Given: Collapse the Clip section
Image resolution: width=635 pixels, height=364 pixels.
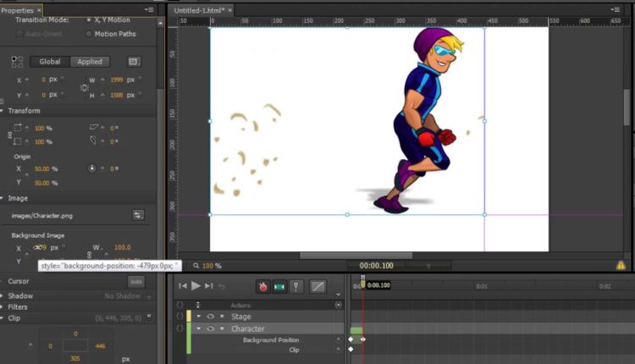Looking at the screenshot, I should [x=2, y=317].
